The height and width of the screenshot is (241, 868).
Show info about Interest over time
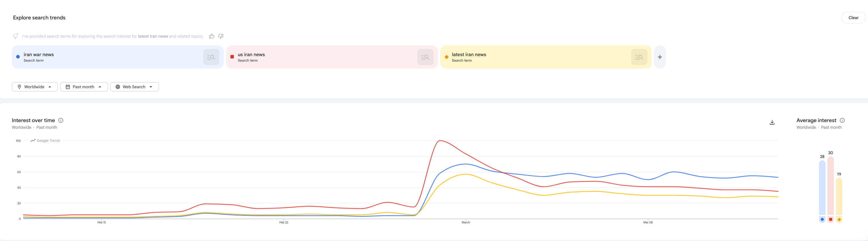pos(61,120)
